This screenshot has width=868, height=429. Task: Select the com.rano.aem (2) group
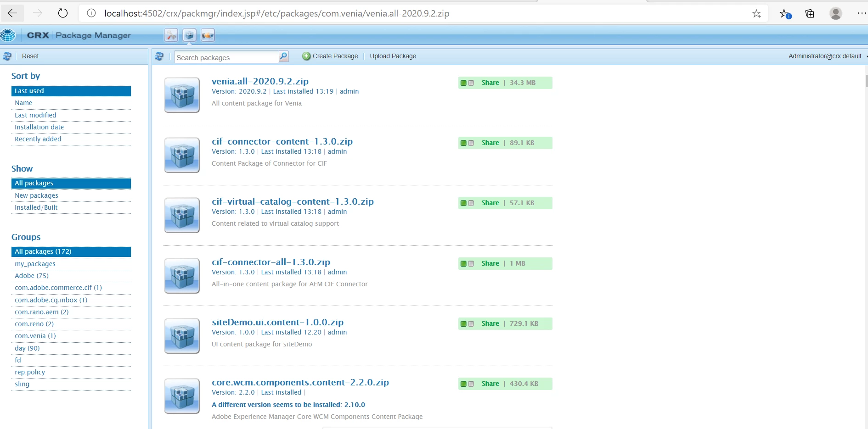click(x=71, y=312)
